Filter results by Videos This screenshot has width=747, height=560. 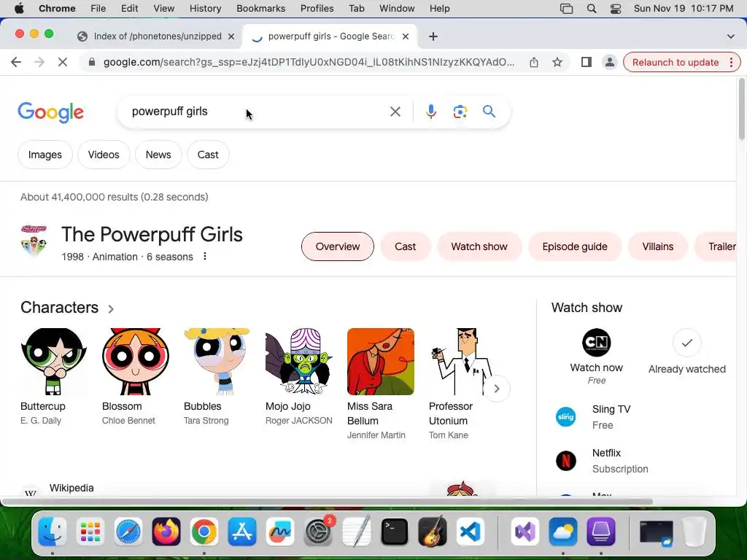tap(104, 155)
